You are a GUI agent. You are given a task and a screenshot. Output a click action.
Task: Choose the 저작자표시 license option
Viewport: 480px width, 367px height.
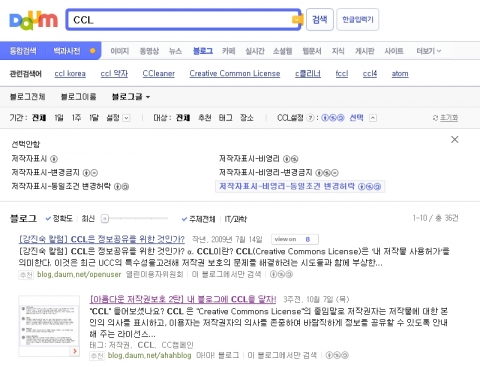[x=35, y=159]
